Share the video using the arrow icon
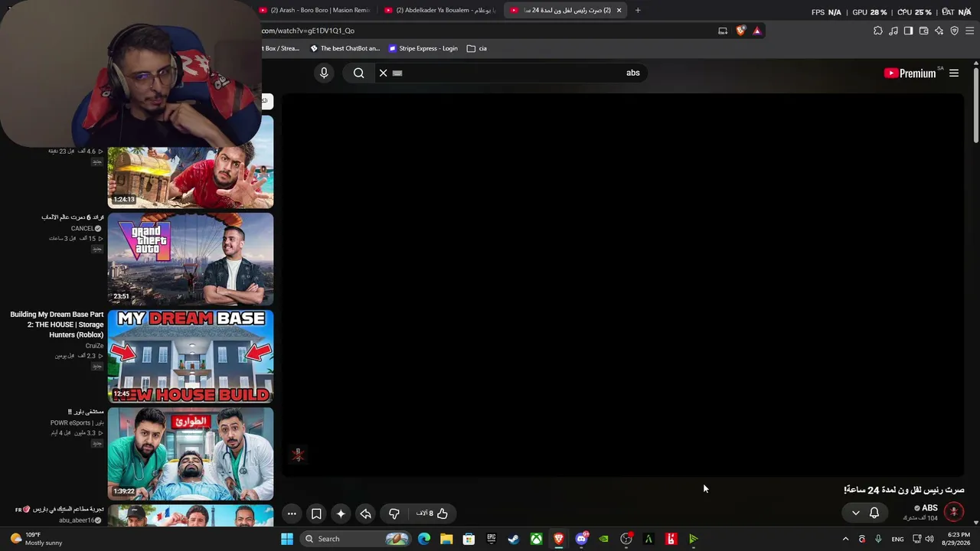 tap(365, 514)
